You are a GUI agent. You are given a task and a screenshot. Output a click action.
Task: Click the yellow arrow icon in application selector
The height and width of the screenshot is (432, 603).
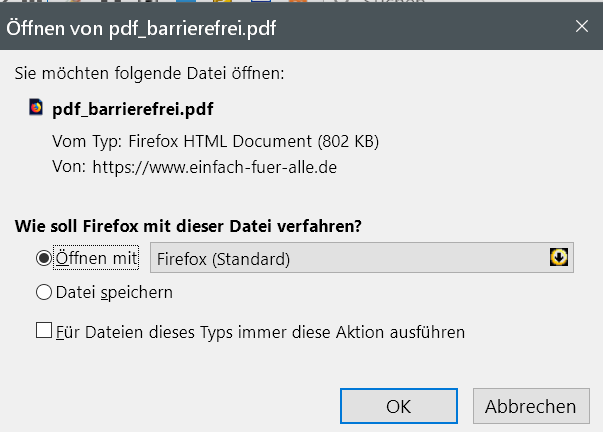[x=559, y=258]
